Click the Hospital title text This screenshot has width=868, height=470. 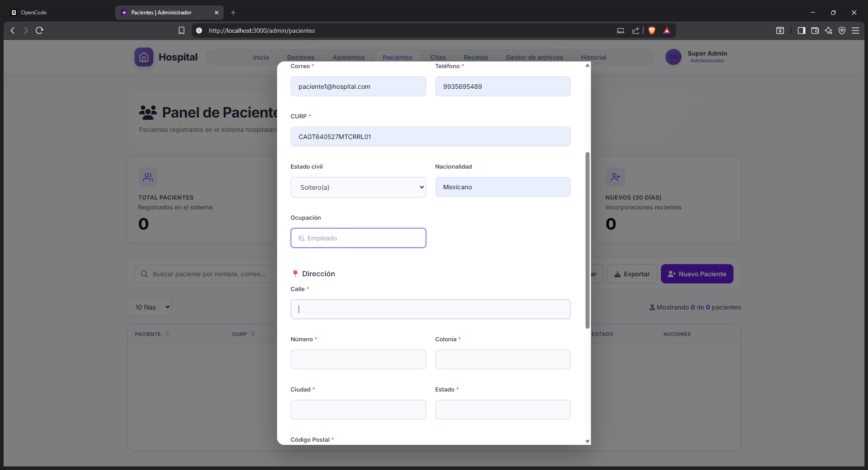click(x=178, y=57)
